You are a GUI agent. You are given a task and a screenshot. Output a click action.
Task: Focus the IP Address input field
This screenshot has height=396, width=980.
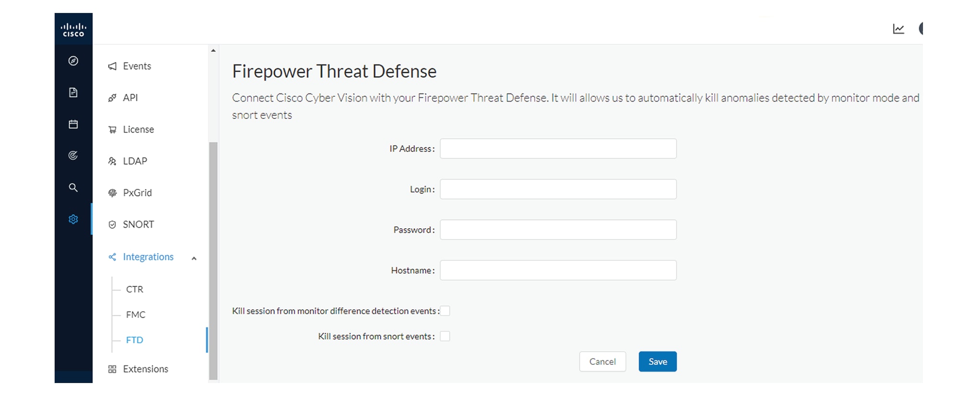(558, 149)
